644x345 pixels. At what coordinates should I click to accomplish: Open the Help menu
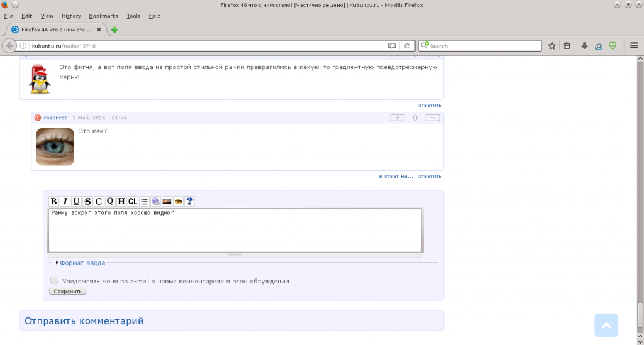click(x=155, y=16)
